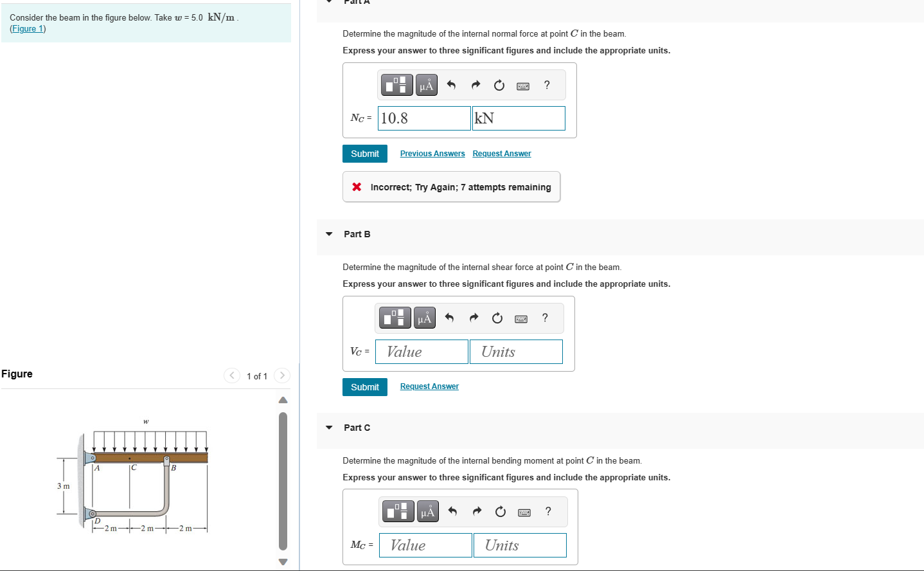Open help for Part C answer box
This screenshot has width=924, height=571.
coord(548,511)
